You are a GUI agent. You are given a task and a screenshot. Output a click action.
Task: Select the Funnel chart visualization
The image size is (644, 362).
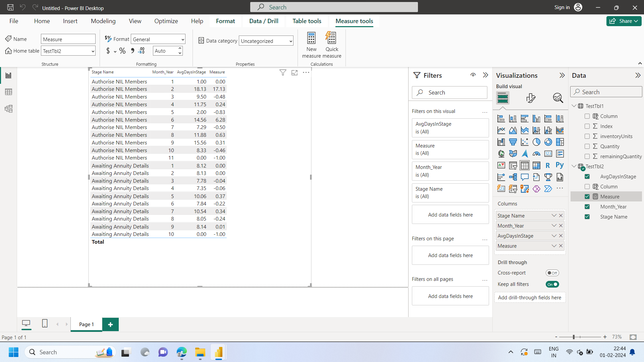[x=513, y=142]
